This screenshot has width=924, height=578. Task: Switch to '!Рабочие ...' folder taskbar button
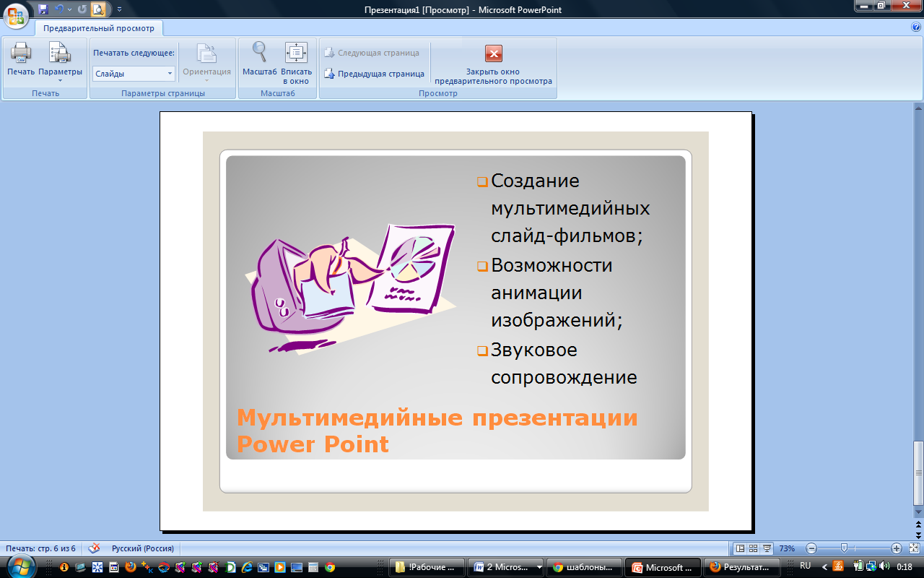(x=427, y=567)
